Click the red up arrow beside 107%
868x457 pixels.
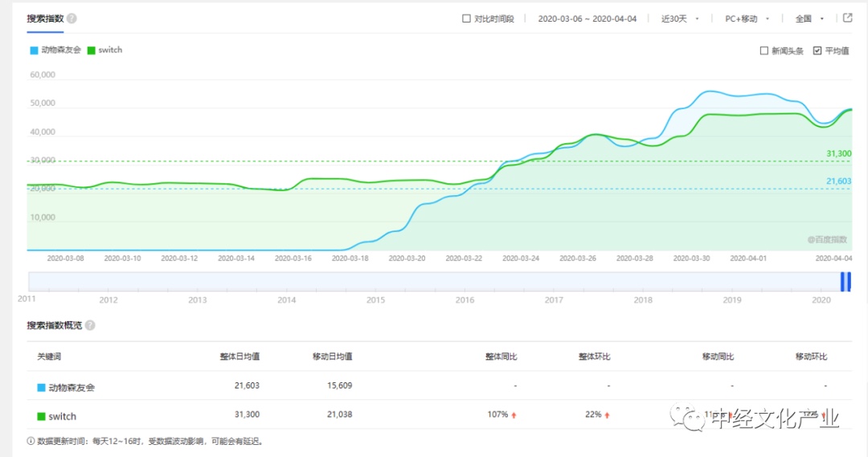click(514, 415)
